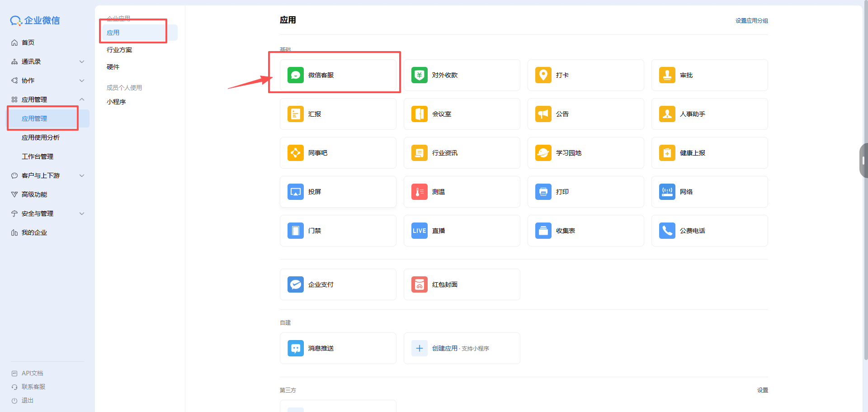868x412 pixels.
Task: Open the 测温 thermometer icon
Action: coord(420,192)
